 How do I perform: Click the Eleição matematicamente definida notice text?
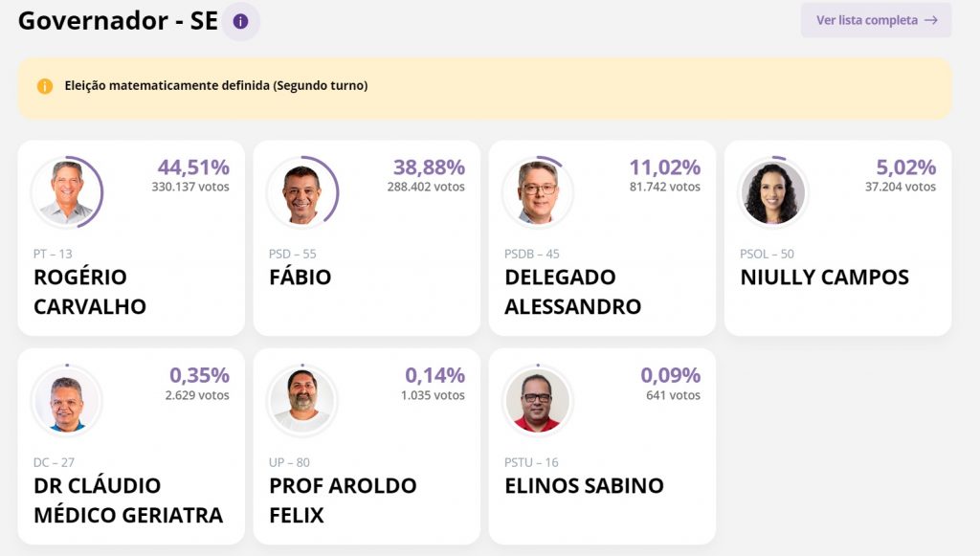tap(216, 86)
